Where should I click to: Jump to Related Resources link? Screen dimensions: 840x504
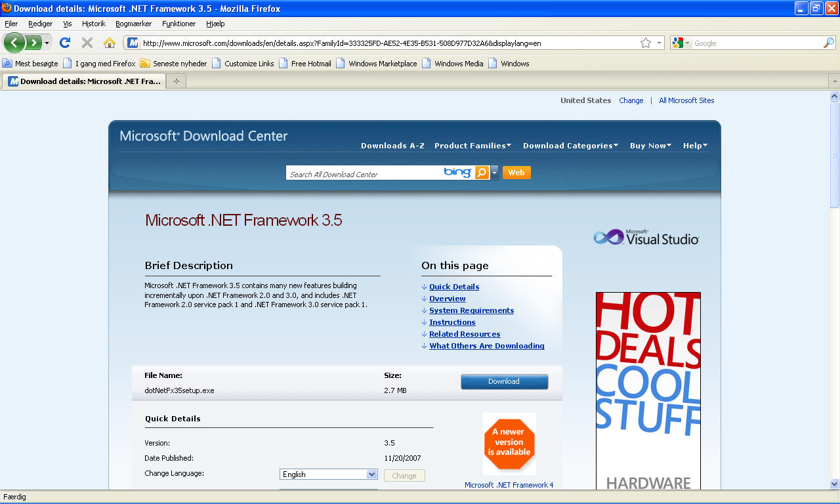(x=465, y=334)
